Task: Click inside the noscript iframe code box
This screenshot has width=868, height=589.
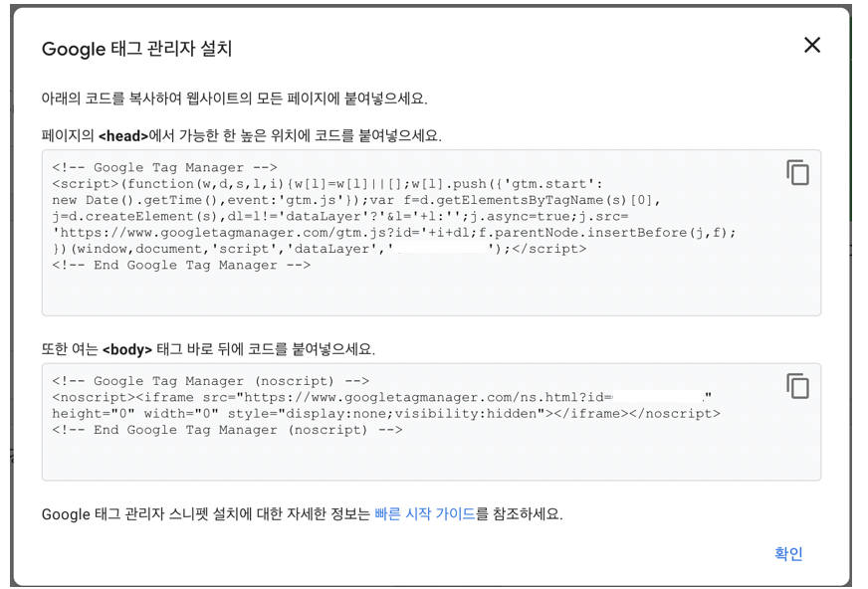Action: pyautogui.click(x=431, y=422)
